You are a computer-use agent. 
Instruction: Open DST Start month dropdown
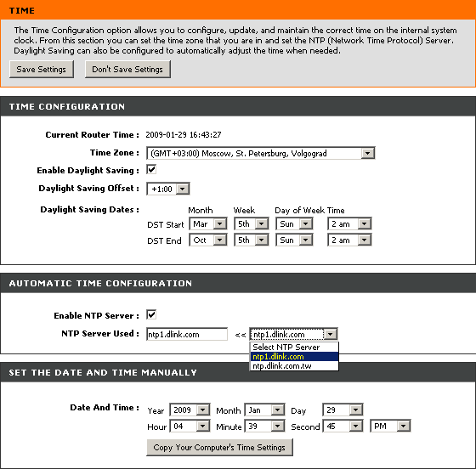(x=208, y=224)
